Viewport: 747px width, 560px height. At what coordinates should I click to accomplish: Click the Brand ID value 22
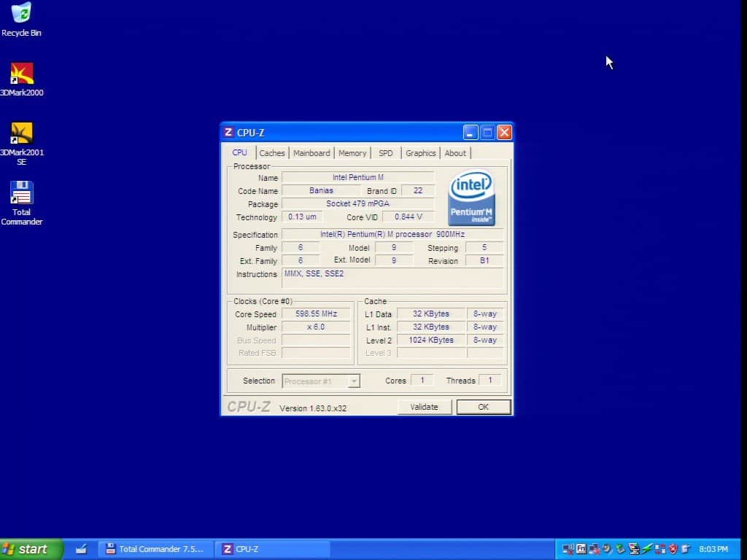(418, 190)
